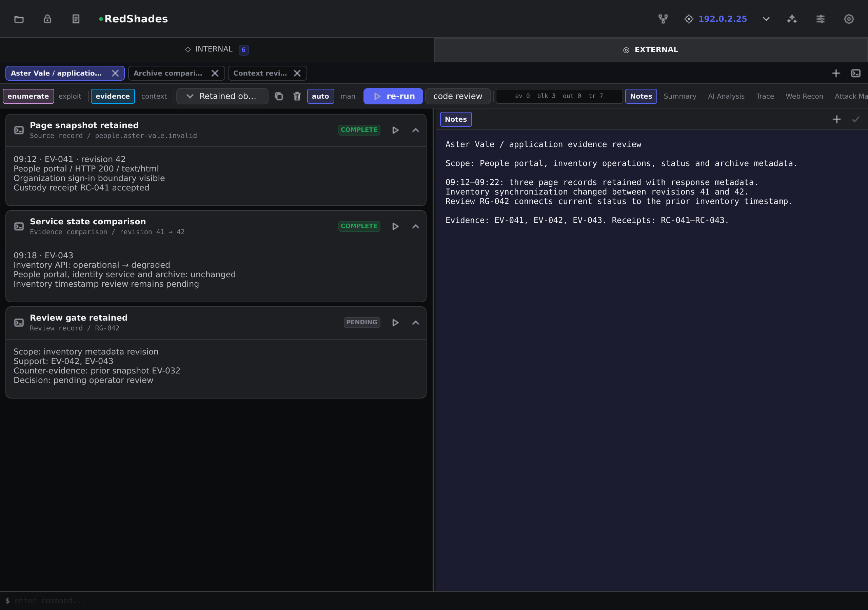The width and height of the screenshot is (868, 610).
Task: Toggle auto mode on
Action: point(320,96)
